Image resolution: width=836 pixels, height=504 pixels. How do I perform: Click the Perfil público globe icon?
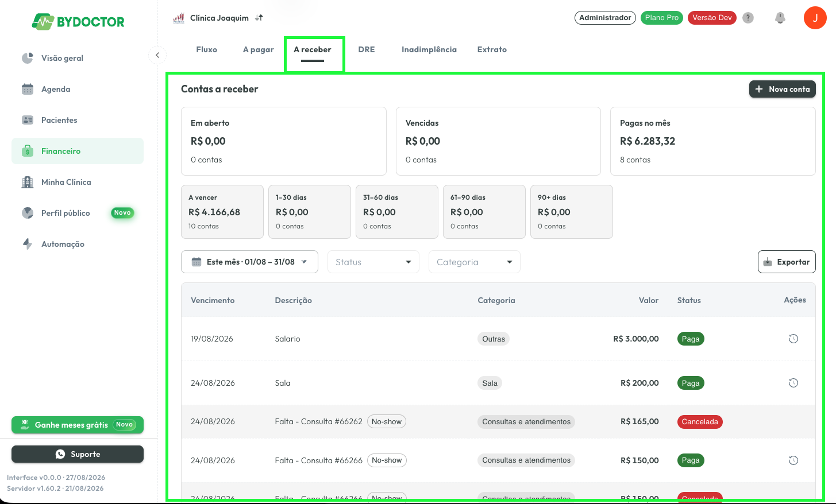pos(28,213)
